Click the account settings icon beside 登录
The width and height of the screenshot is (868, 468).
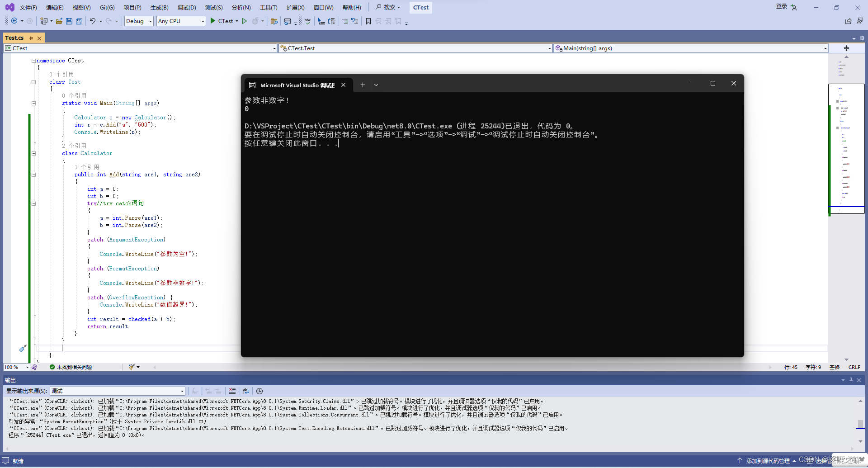pyautogui.click(x=794, y=7)
